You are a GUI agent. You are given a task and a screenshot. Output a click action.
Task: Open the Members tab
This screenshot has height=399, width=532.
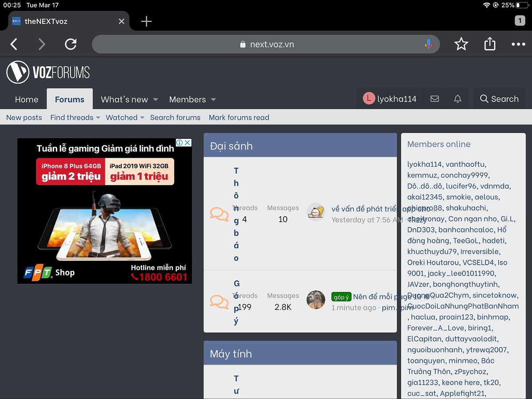(188, 99)
